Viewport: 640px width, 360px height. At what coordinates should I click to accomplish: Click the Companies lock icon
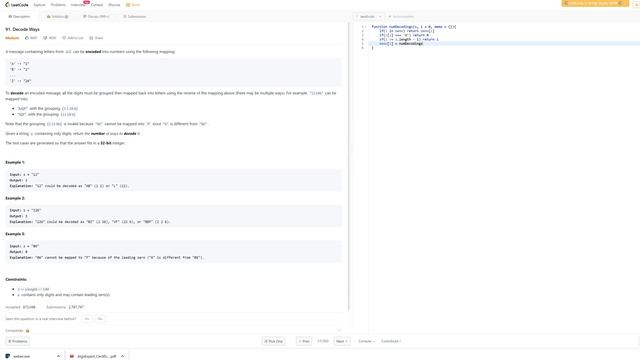pyautogui.click(x=27, y=331)
